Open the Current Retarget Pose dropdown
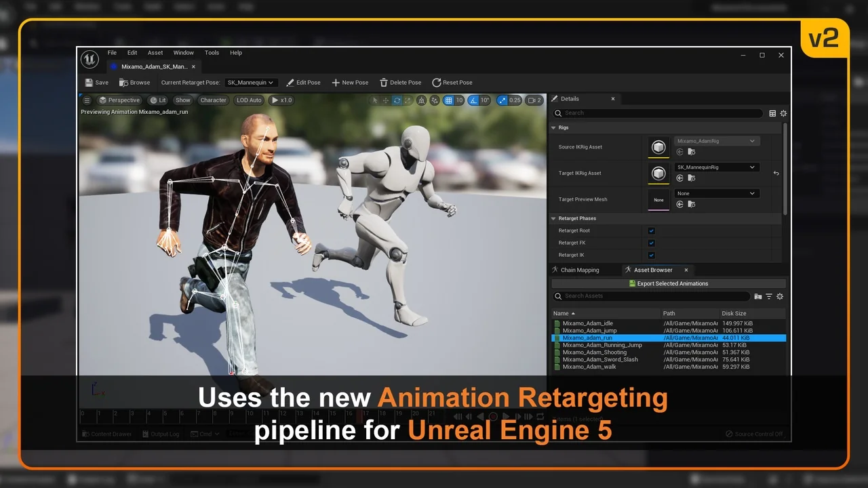Screen dimensions: 868x488 [x=250, y=83]
